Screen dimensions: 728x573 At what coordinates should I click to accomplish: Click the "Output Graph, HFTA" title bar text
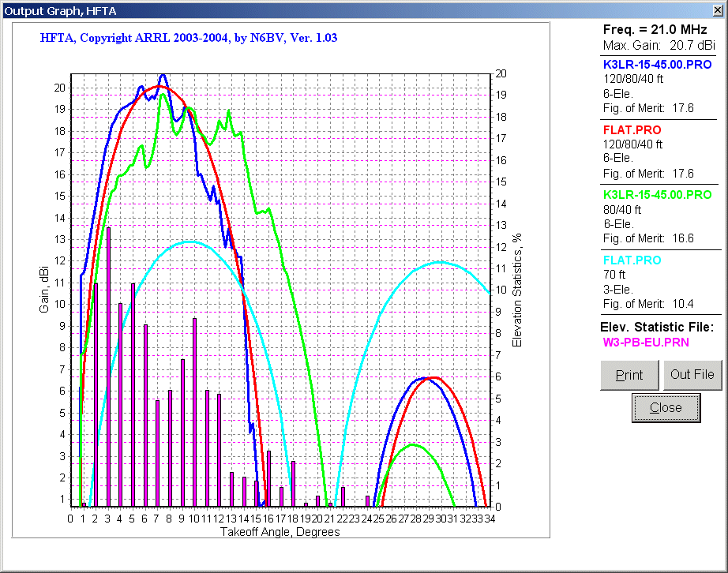[60, 11]
